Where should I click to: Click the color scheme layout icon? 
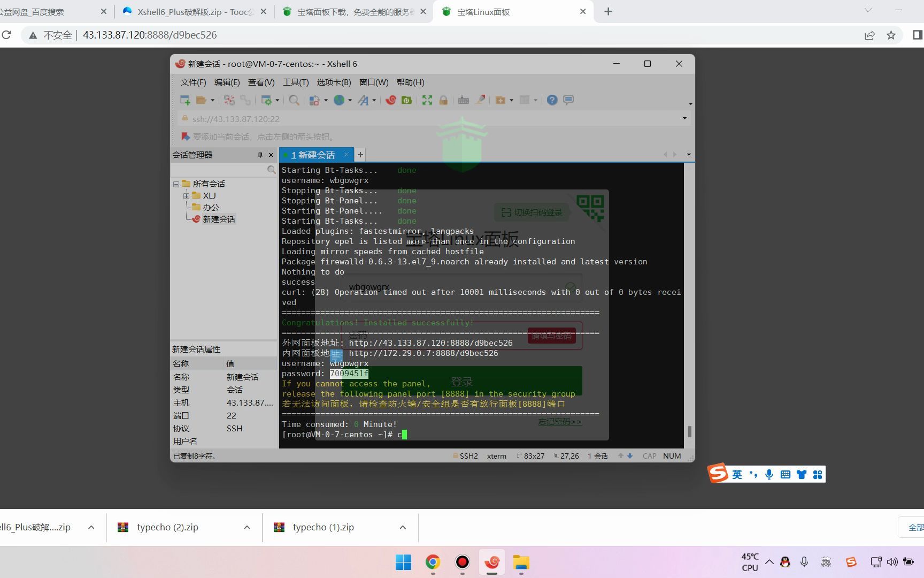pyautogui.click(x=314, y=100)
